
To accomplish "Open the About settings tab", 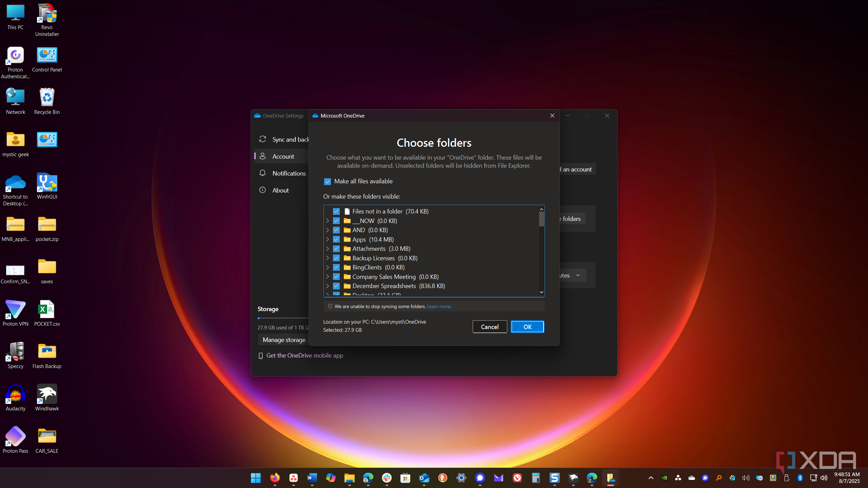I will 282,190.
